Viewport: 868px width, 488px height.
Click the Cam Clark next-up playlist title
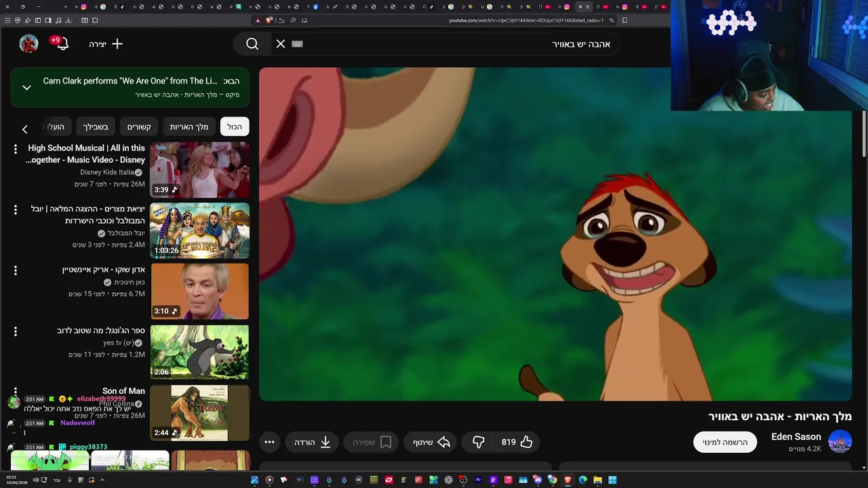click(130, 81)
